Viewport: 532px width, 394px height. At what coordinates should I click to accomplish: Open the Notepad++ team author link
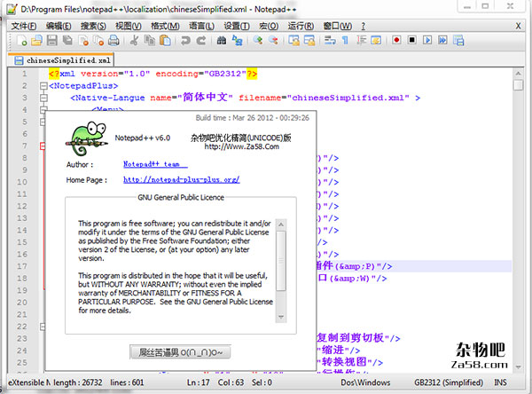(x=155, y=164)
